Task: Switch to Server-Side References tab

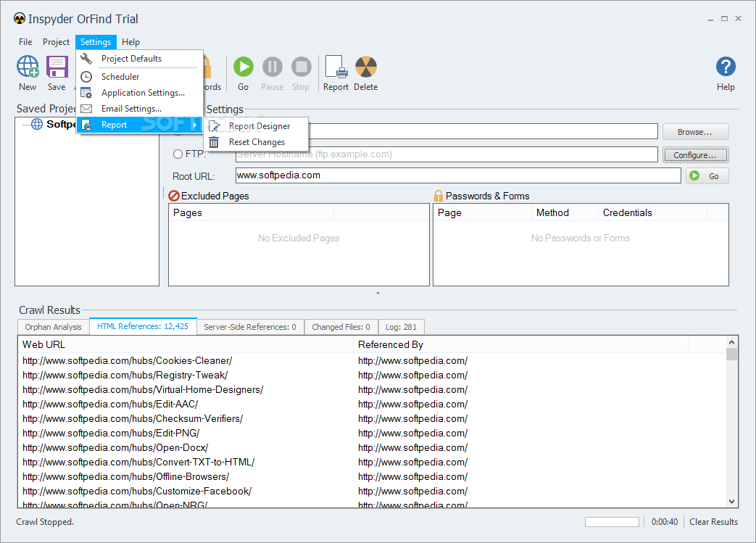Action: pos(250,327)
